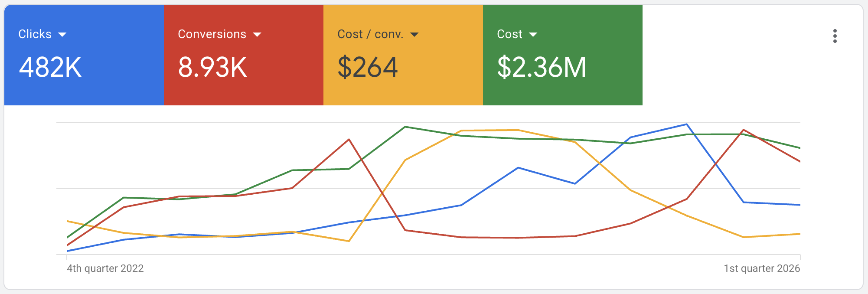Open the Cost / conv. dropdown arrow

414,35
